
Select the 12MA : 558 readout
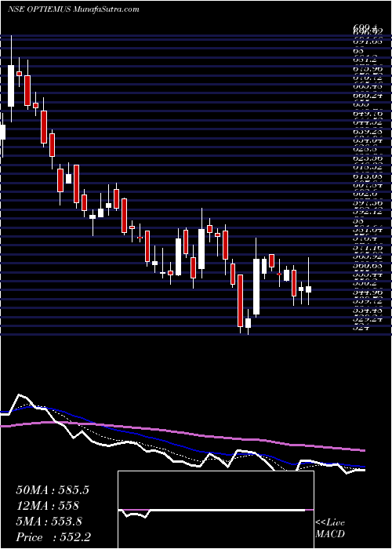(47, 506)
